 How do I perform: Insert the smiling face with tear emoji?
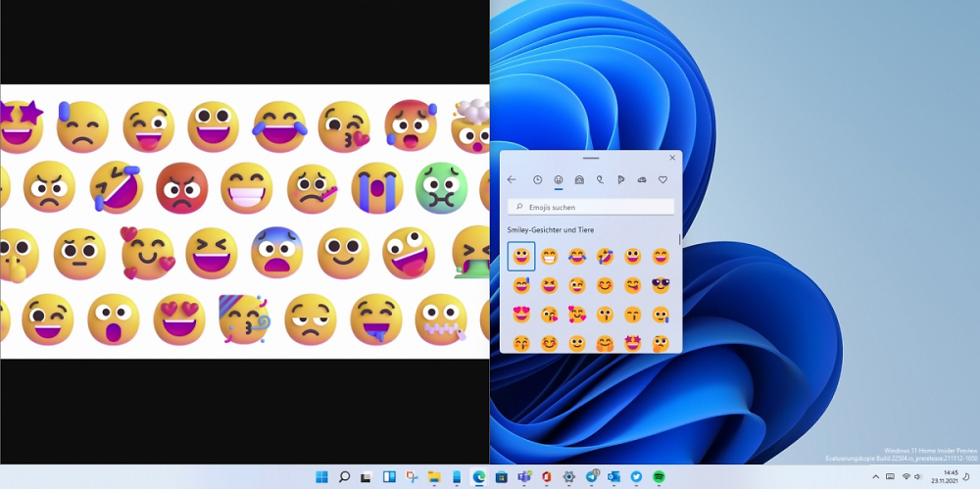pyautogui.click(x=661, y=315)
